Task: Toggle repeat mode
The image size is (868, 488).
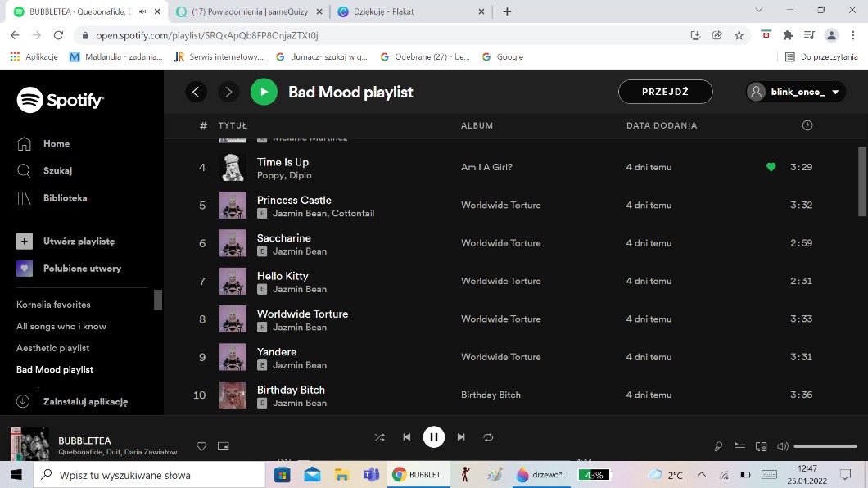Action: pyautogui.click(x=488, y=437)
